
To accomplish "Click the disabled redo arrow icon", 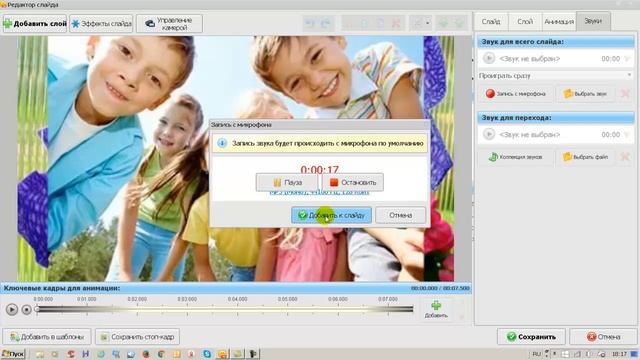I will pos(326,24).
